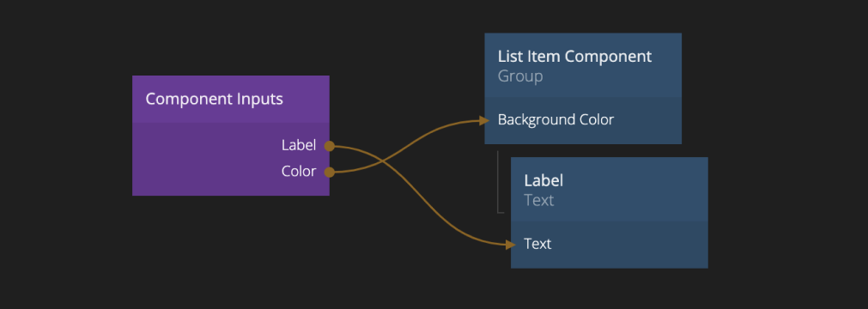The width and height of the screenshot is (868, 309).
Task: Click the Color output name on Component Inputs
Action: click(299, 172)
